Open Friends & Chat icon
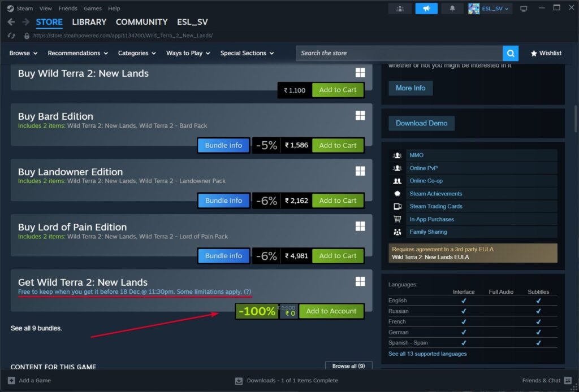This screenshot has width=579, height=392. [x=568, y=381]
